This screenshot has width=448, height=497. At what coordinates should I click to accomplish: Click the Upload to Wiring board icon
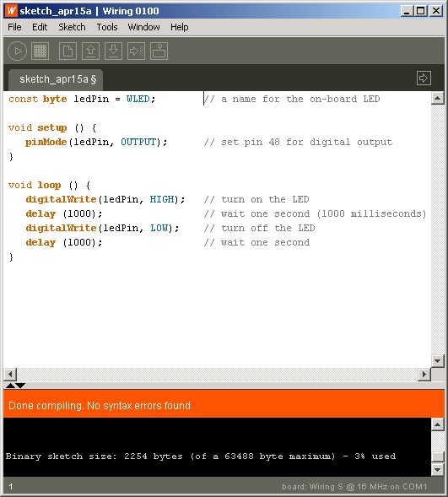point(136,51)
